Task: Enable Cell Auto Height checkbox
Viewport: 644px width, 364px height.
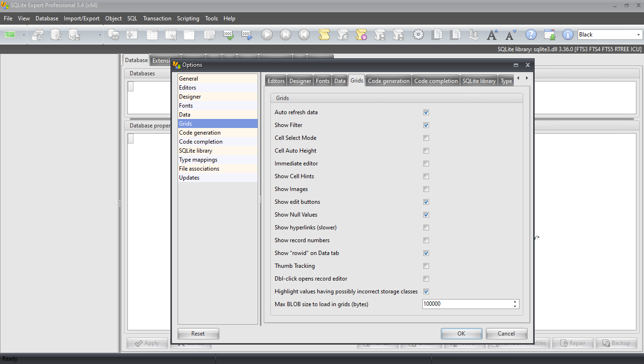Action: point(426,151)
